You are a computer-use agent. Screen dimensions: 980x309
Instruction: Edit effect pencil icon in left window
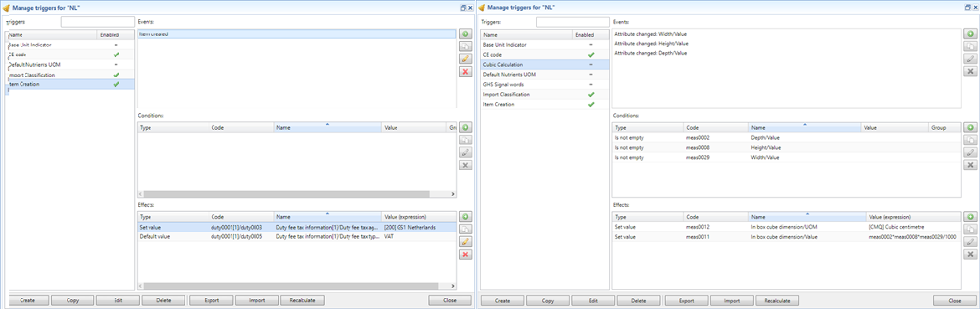(x=465, y=241)
